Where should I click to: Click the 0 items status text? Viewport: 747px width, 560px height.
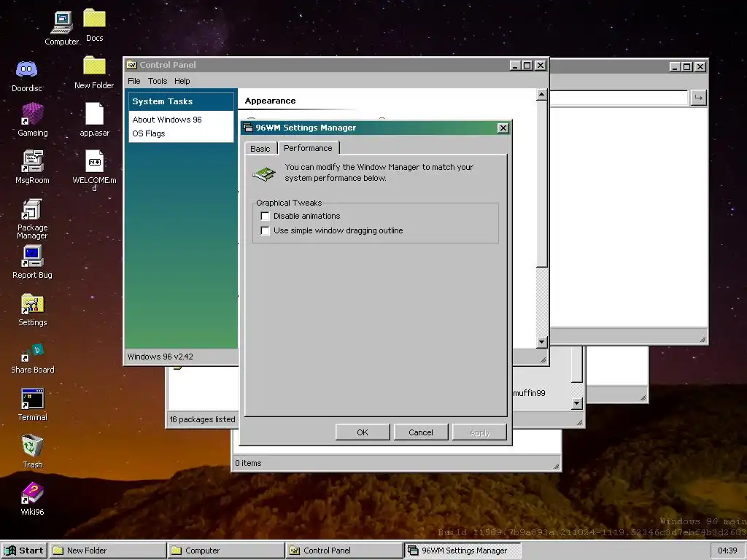pos(248,463)
